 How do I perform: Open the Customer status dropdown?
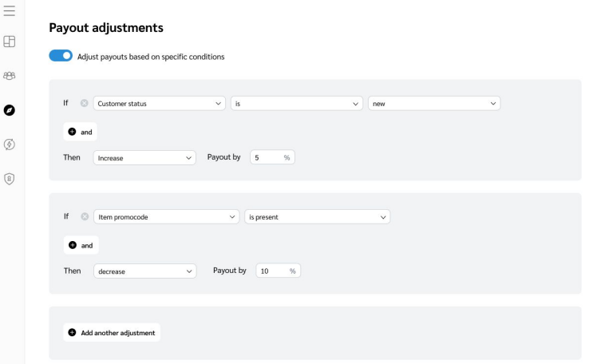pos(160,104)
